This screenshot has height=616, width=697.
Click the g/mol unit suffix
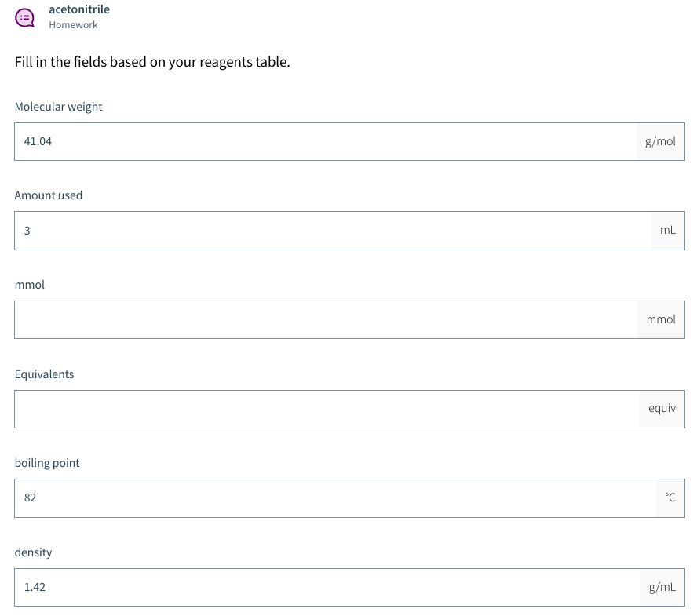[659, 141]
